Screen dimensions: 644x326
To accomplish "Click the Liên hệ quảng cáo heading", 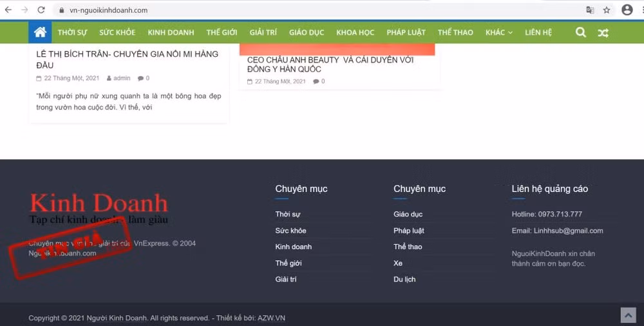I will tap(550, 189).
